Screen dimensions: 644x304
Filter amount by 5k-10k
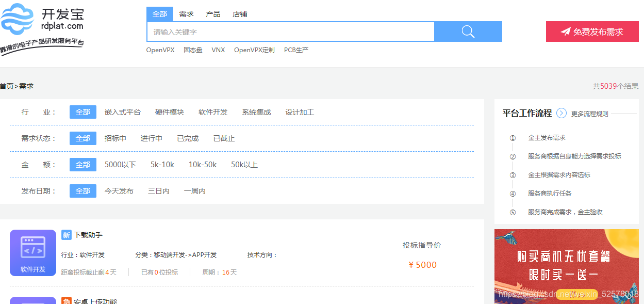[162, 165]
